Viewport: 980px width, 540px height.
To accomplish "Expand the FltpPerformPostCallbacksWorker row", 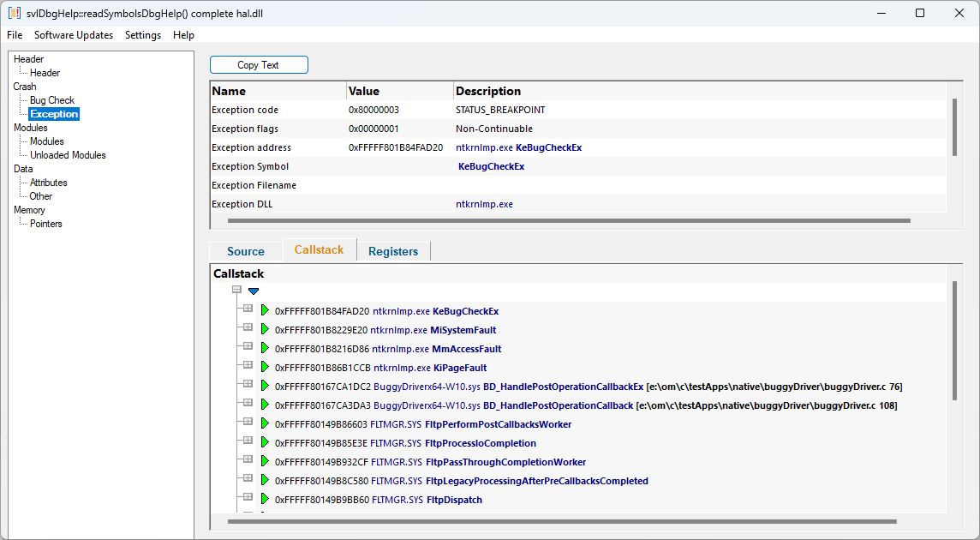I will click(248, 421).
